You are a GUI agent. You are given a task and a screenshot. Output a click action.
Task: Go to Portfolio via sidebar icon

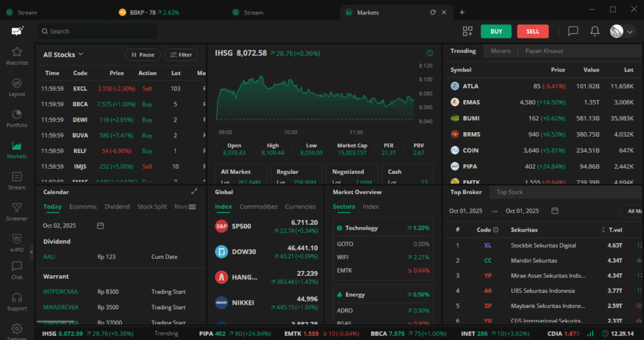[17, 115]
